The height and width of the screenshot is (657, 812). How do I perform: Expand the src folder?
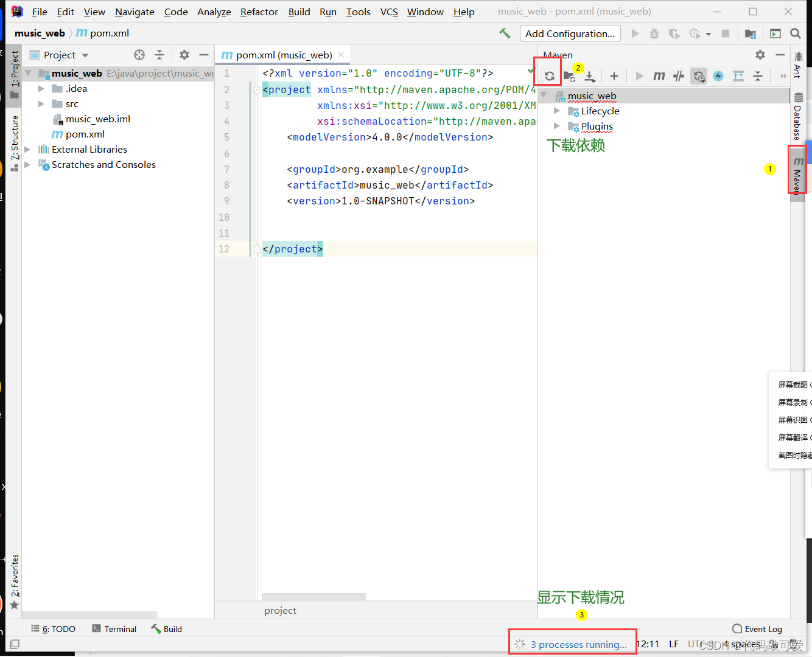pyautogui.click(x=41, y=104)
